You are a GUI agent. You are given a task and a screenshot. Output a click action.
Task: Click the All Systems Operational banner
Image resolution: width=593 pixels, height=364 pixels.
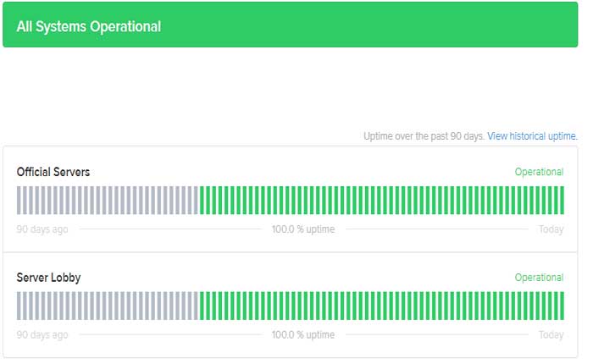tap(291, 25)
